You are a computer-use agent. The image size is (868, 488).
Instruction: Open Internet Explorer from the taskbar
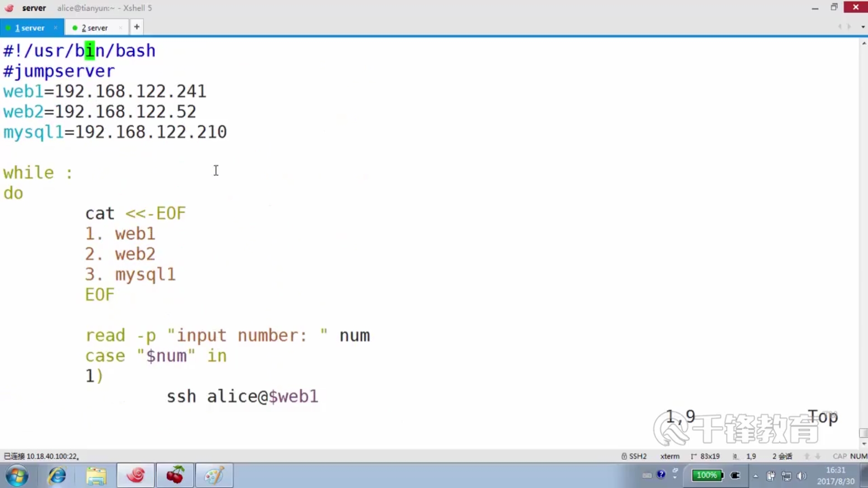(x=57, y=475)
